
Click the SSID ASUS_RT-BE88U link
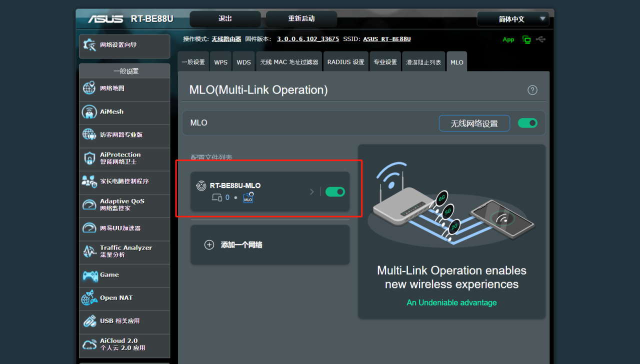pos(387,39)
